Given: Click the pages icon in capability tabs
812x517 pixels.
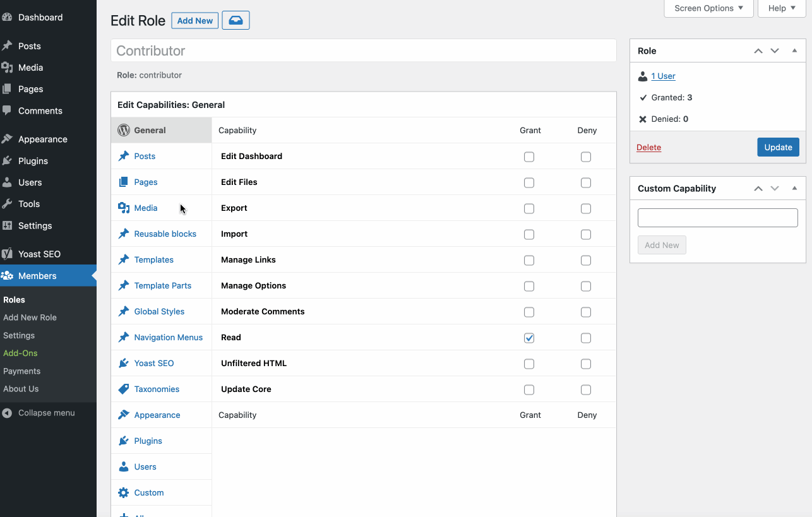Looking at the screenshot, I should click(124, 182).
